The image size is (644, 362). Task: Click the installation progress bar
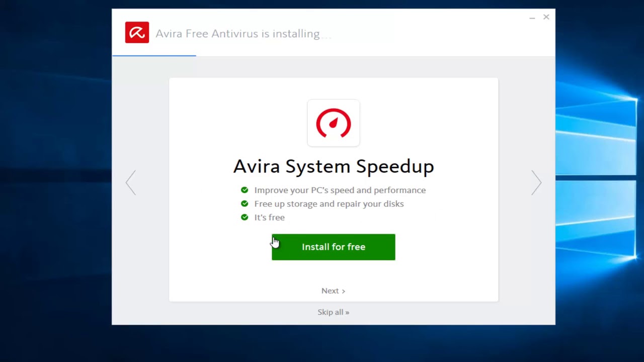(334, 56)
